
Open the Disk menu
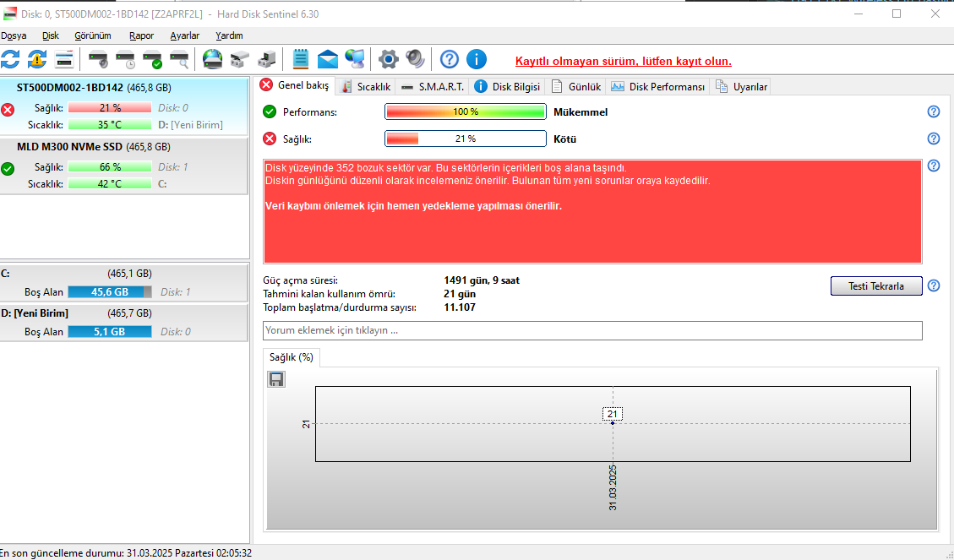pyautogui.click(x=51, y=35)
